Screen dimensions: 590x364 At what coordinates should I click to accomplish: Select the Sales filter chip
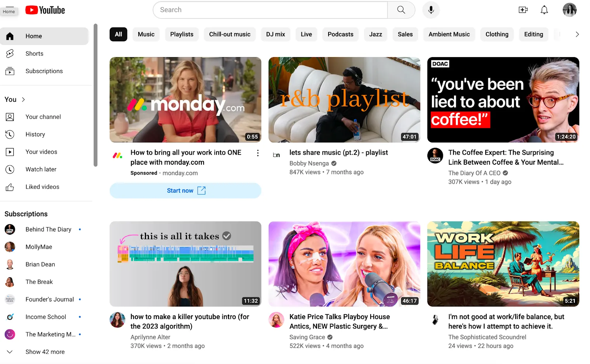[405, 34]
